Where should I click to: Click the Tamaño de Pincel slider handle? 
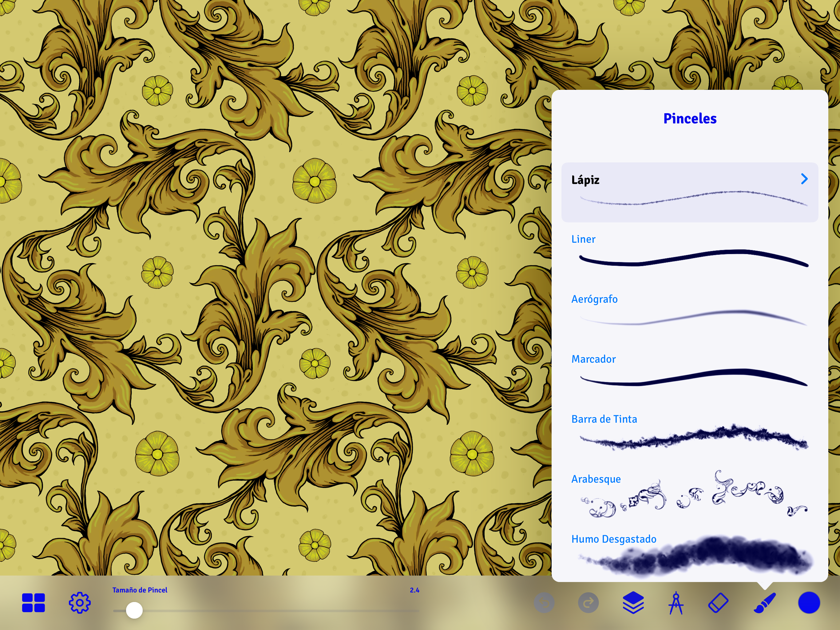[134, 610]
